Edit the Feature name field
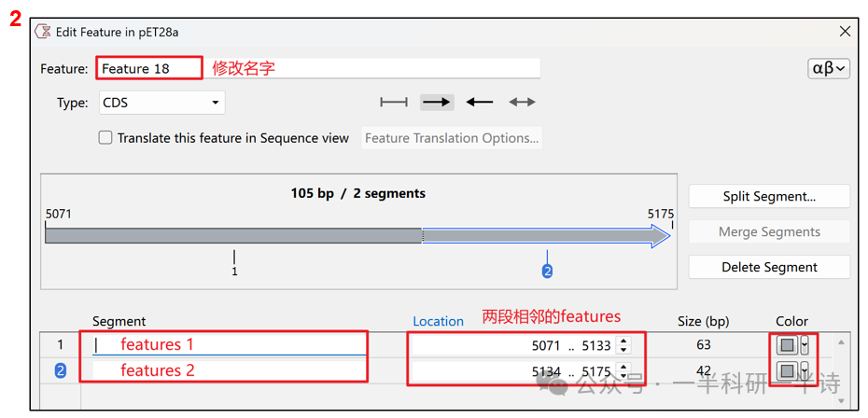Viewport: 868px width, 418px height. [318, 69]
